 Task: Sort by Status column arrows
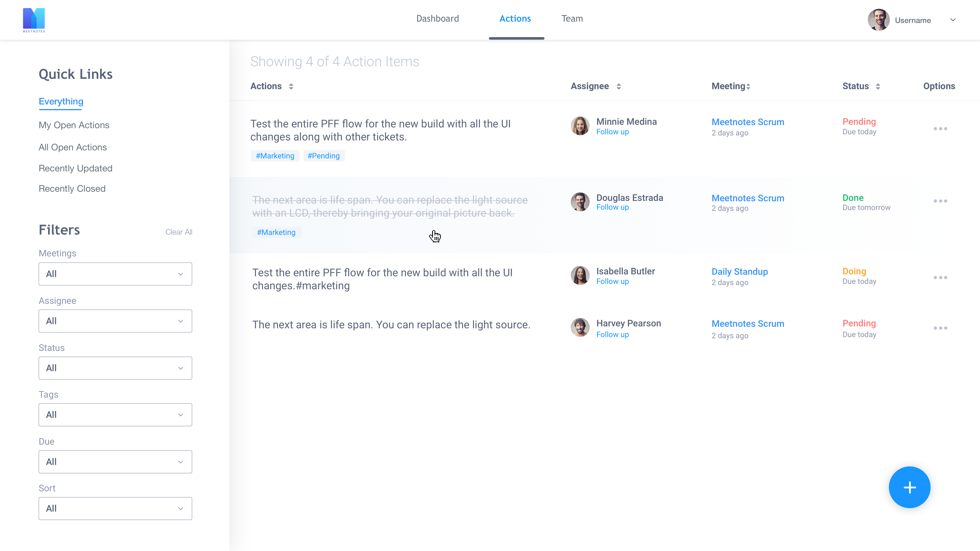click(x=878, y=87)
